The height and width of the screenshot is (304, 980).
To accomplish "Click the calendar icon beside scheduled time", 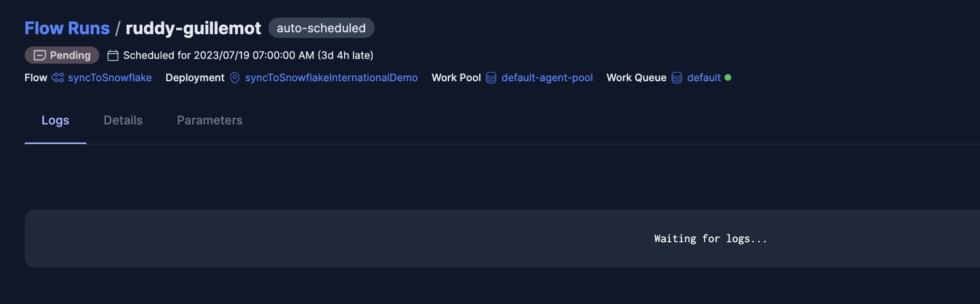I will click(113, 55).
